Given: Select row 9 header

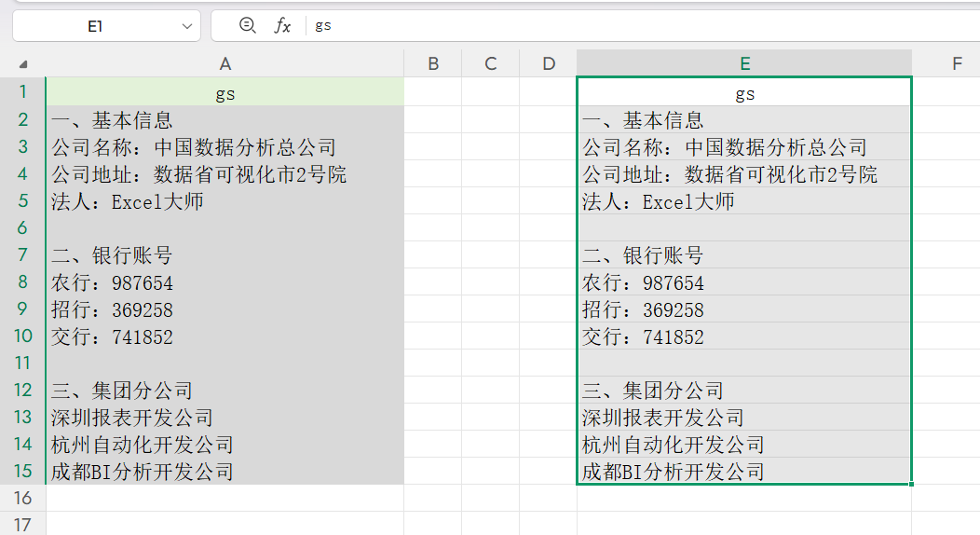Looking at the screenshot, I should [x=22, y=309].
